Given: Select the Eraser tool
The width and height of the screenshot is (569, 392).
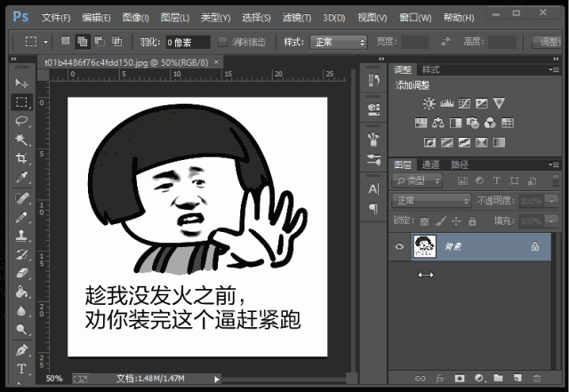Looking at the screenshot, I should tap(21, 273).
